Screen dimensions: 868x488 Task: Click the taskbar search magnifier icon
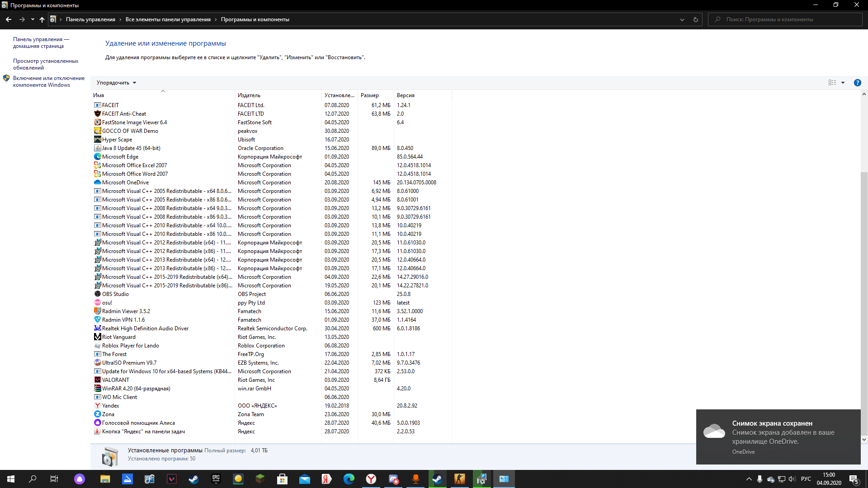[x=33, y=479]
